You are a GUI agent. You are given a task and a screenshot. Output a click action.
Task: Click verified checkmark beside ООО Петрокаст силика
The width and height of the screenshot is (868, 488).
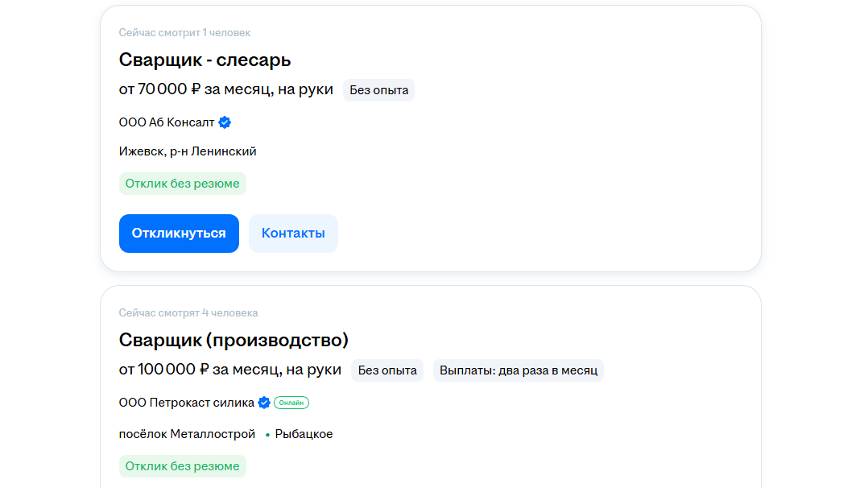[264, 403]
